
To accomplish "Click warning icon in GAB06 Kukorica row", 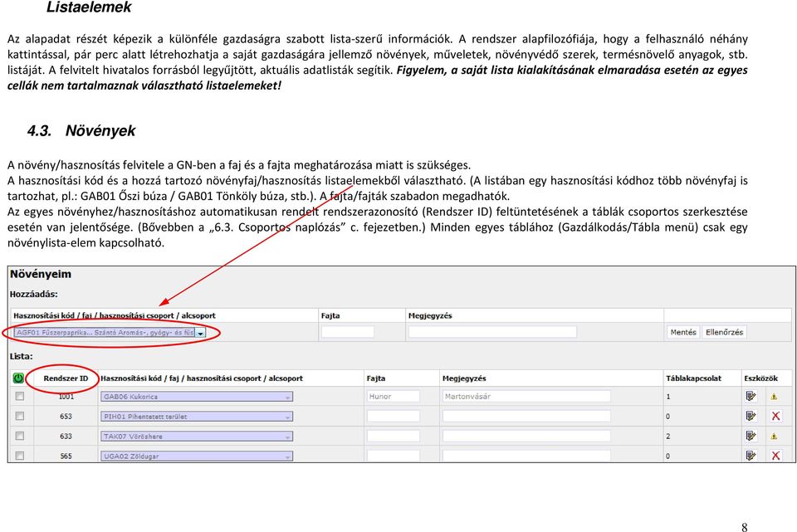I will (x=774, y=397).
